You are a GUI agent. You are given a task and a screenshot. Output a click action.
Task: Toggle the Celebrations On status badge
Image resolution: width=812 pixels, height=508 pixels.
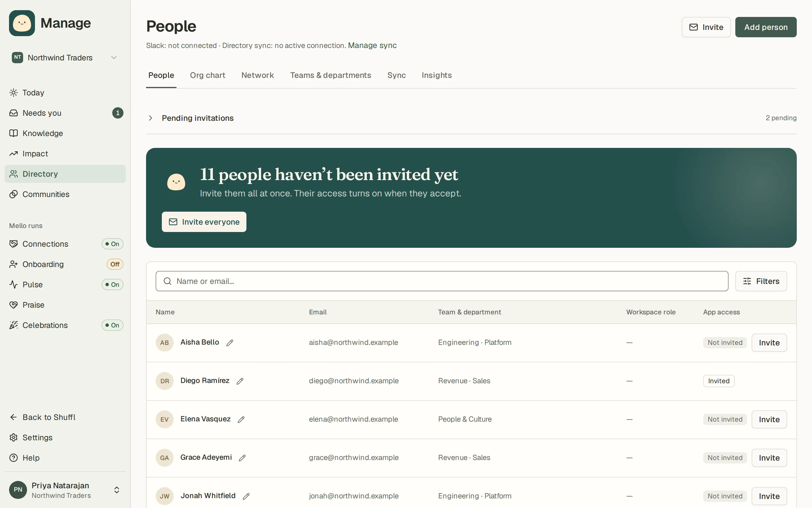[112, 325]
